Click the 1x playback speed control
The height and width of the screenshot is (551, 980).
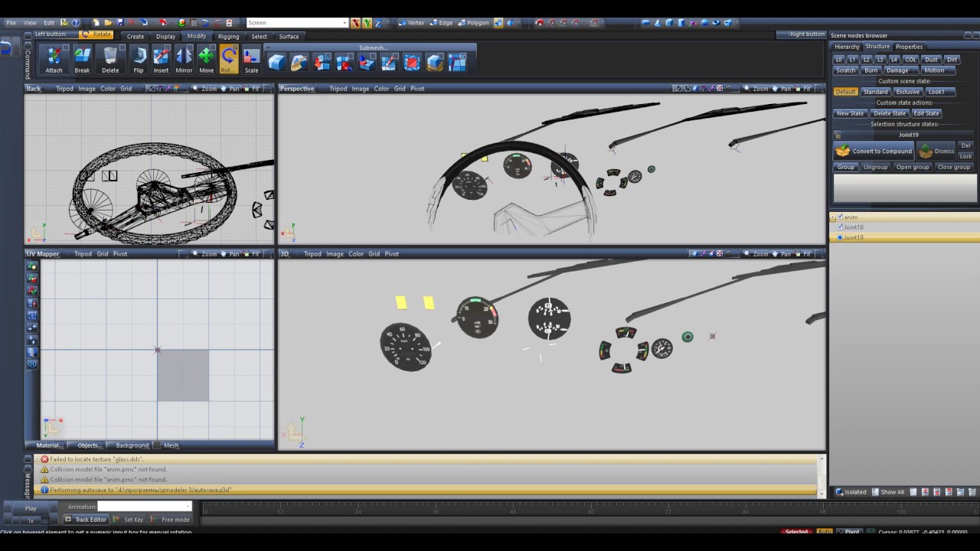(31, 520)
